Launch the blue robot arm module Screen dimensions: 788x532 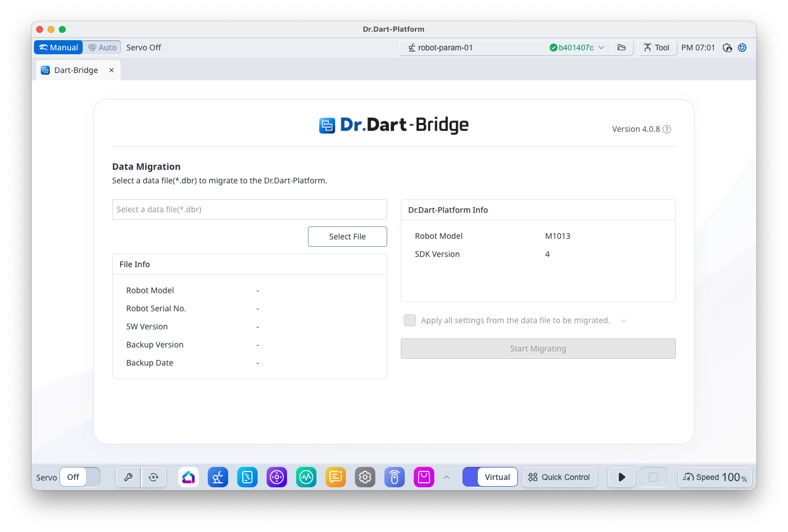coord(218,477)
